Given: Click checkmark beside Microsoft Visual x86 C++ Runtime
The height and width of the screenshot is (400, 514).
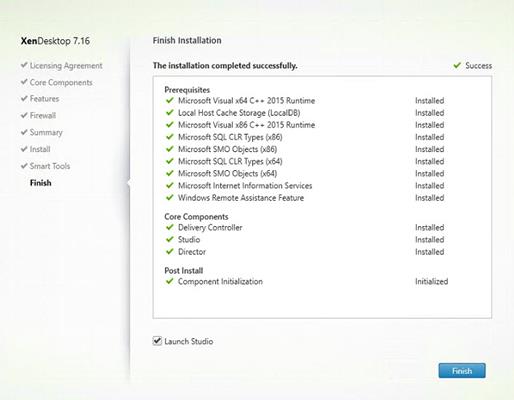Looking at the screenshot, I should 170,124.
